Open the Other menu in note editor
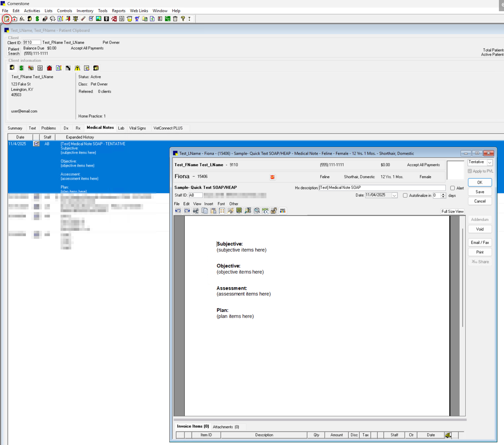 pyautogui.click(x=234, y=204)
